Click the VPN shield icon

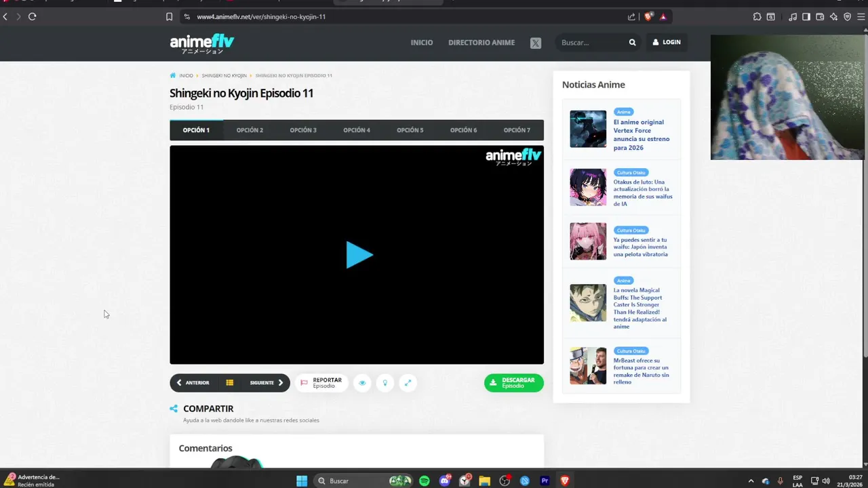(847, 16)
